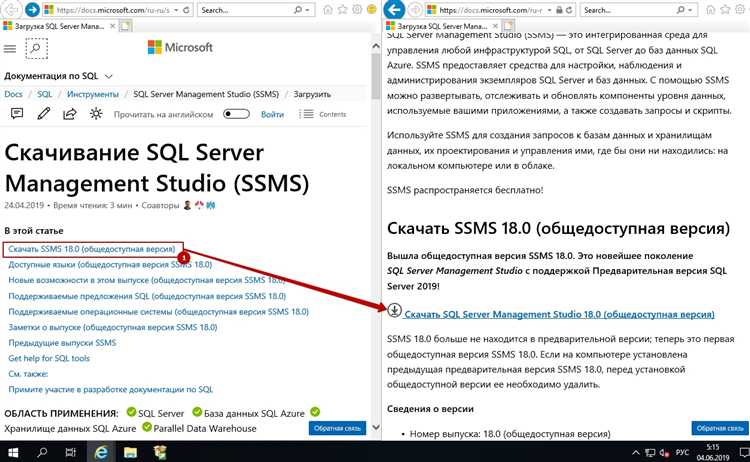
Task: Click the feedback speech bubble icon
Action: (15, 114)
